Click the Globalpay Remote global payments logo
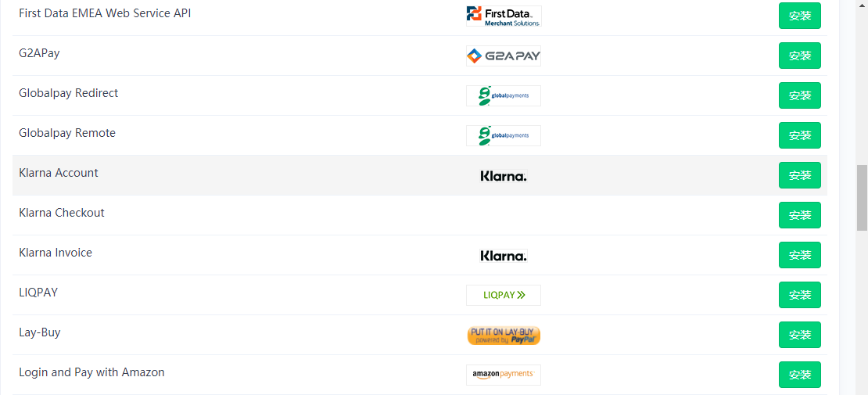This screenshot has height=395, width=868. click(503, 135)
